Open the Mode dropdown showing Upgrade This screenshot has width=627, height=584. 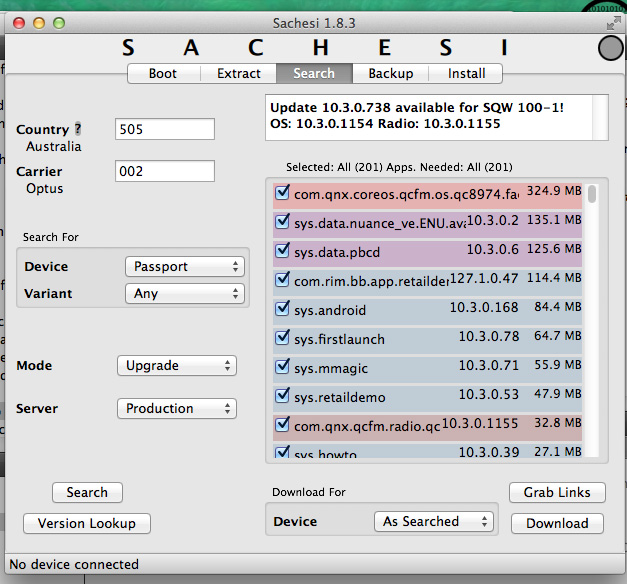[x=177, y=366]
